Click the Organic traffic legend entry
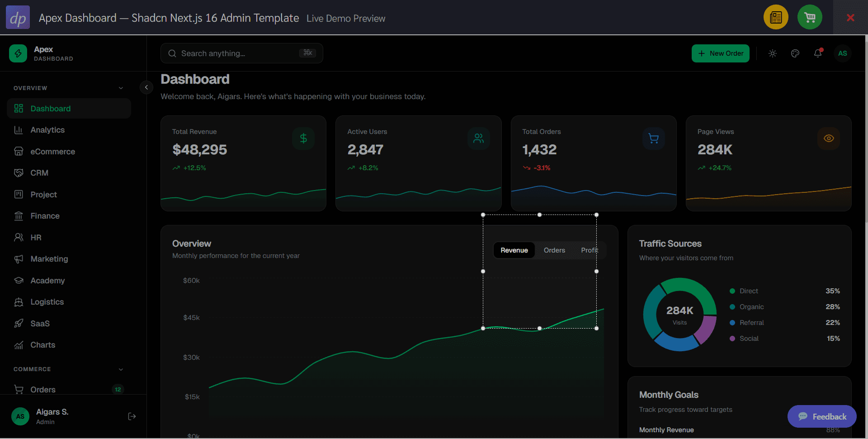This screenshot has height=439, width=868. 785,307
